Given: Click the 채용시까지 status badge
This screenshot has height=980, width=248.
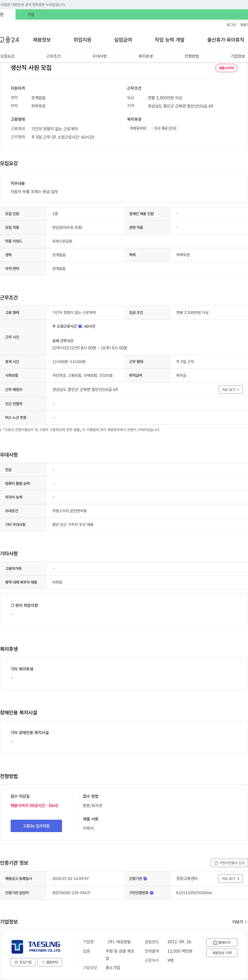Looking at the screenshot, I should point(226,68).
